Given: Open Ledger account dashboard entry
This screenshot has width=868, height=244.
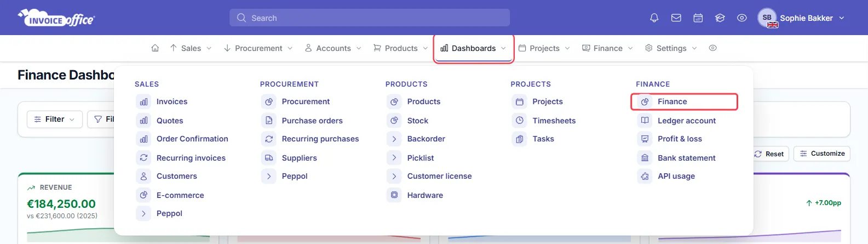Looking at the screenshot, I should tap(687, 121).
